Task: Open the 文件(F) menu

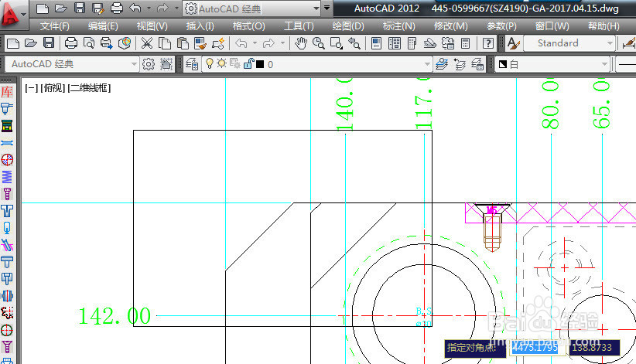Action: coord(54,26)
